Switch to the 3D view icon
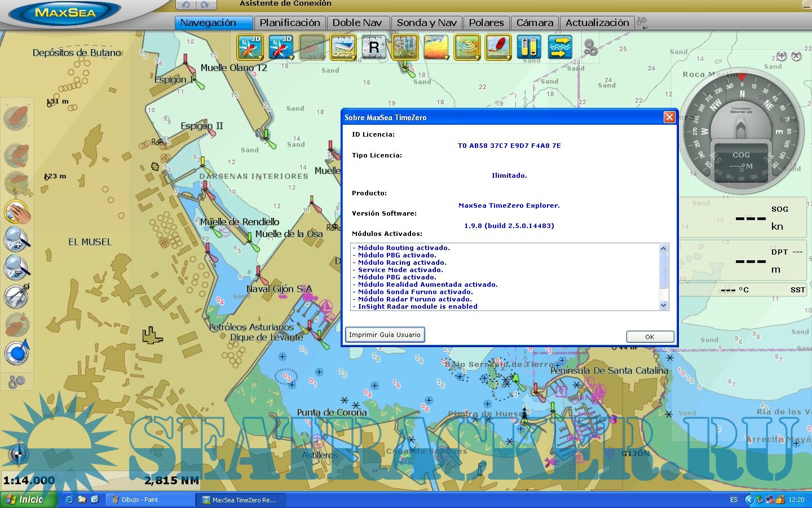Image resolution: width=812 pixels, height=508 pixels. (x=280, y=47)
